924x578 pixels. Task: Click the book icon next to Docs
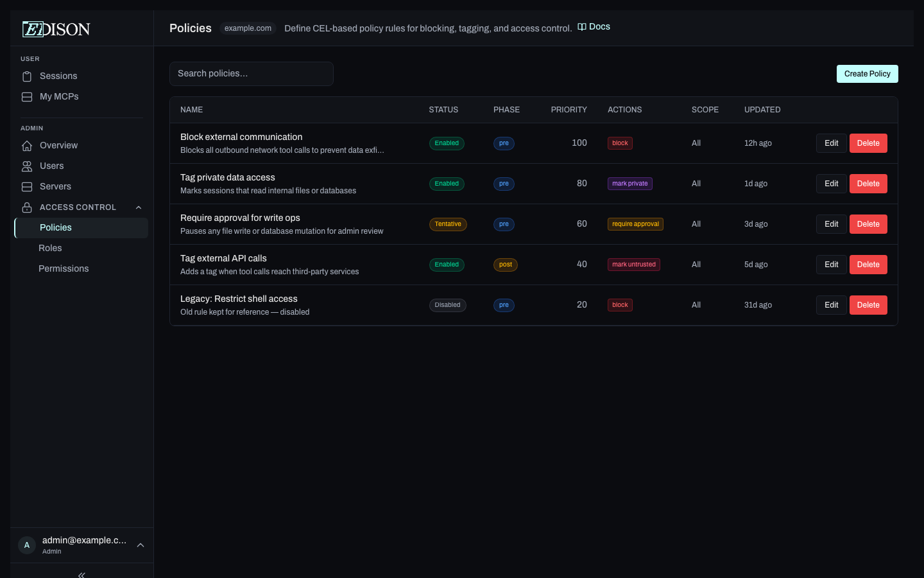point(581,26)
